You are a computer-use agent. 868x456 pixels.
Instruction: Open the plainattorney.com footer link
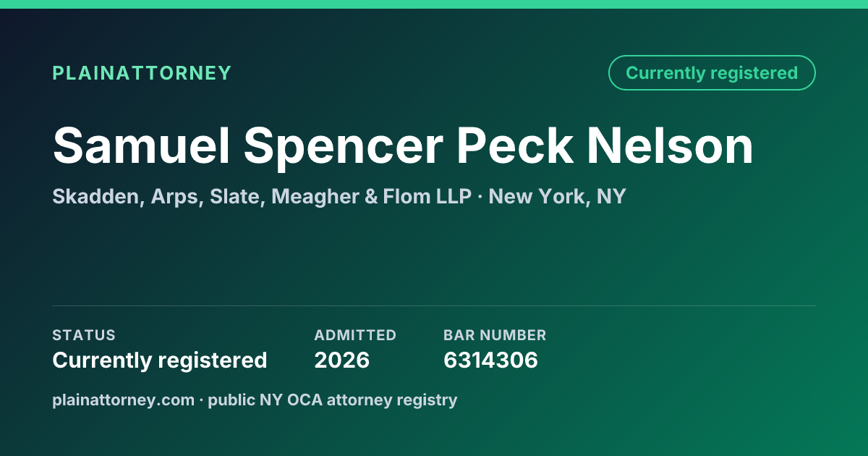[x=124, y=400]
